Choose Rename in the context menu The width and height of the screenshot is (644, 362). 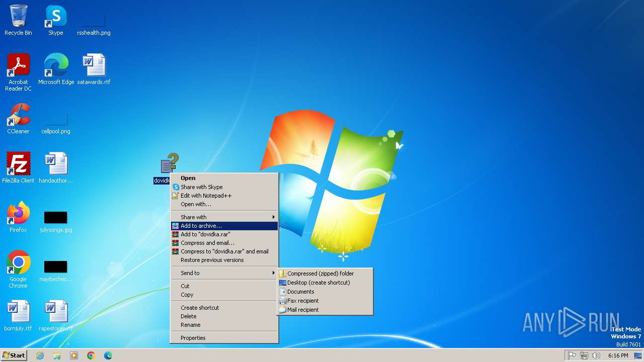[x=224, y=325]
